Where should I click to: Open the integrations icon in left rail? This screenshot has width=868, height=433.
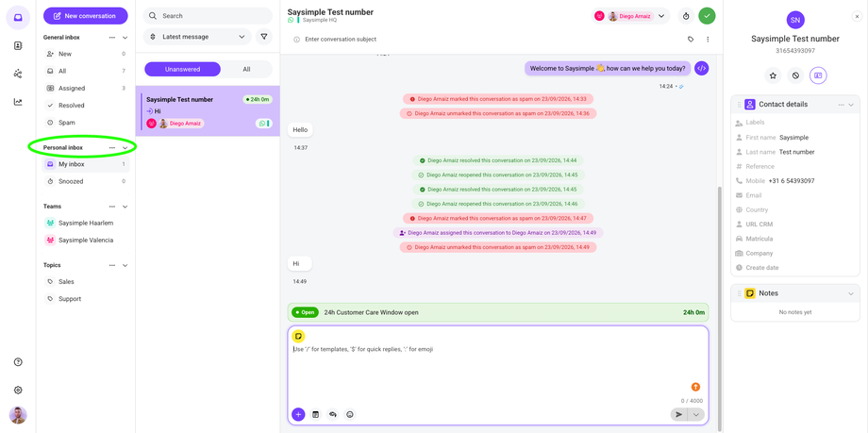[18, 74]
